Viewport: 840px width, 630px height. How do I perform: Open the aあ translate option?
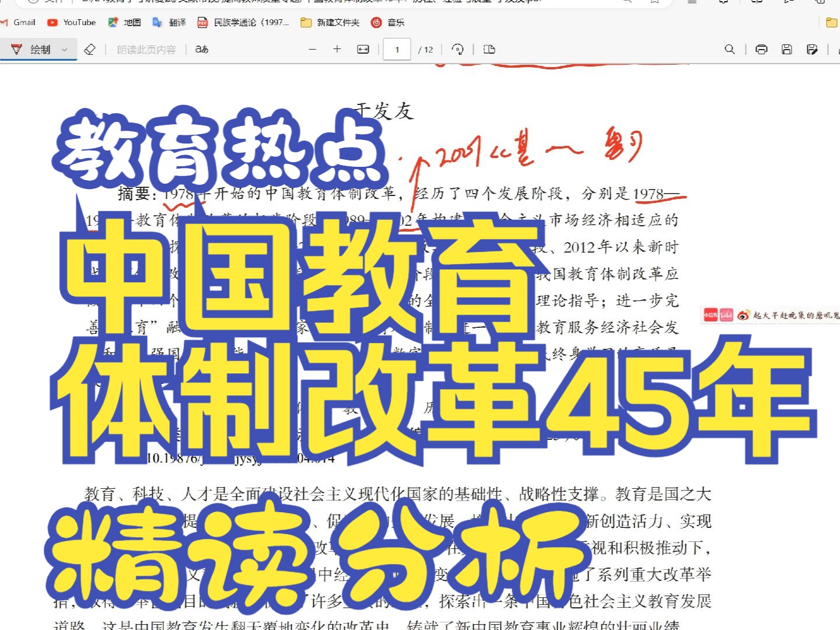pos(202,50)
